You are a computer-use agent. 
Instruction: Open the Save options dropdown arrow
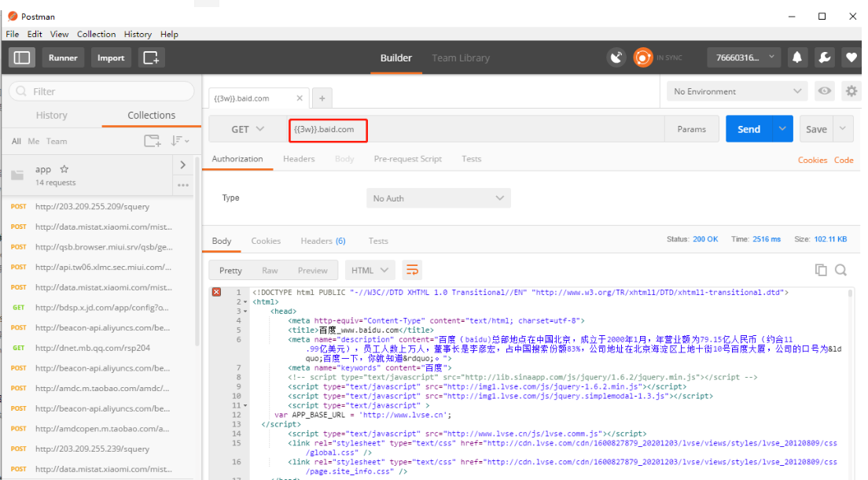[843, 129]
